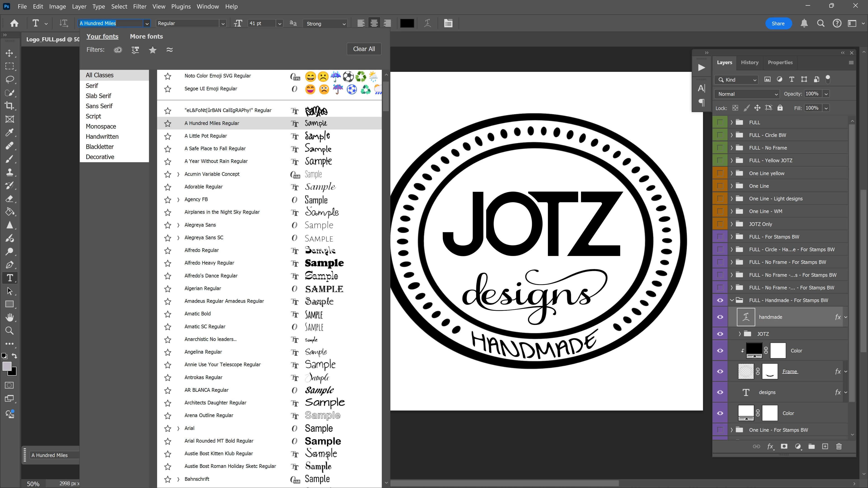868x488 pixels.
Task: Open the More fonts link
Action: point(146,36)
